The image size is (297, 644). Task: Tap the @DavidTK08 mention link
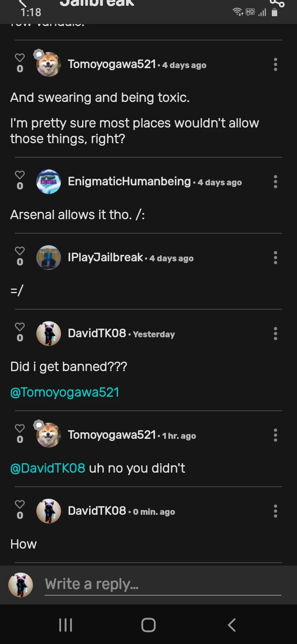(x=48, y=468)
